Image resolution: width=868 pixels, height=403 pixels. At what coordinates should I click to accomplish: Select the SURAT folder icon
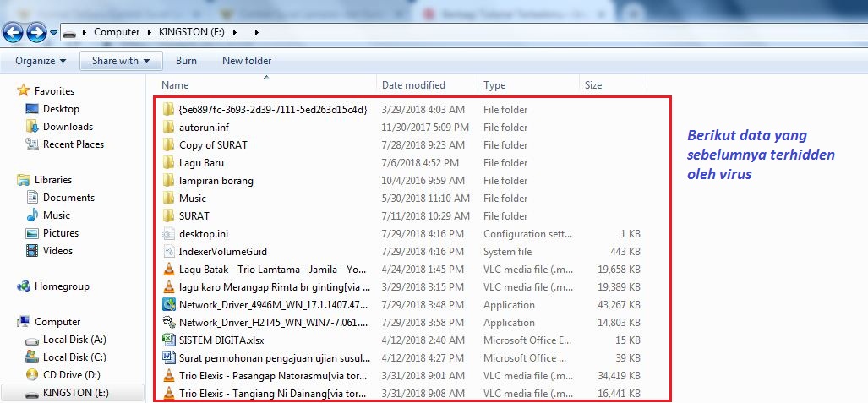pyautogui.click(x=169, y=216)
